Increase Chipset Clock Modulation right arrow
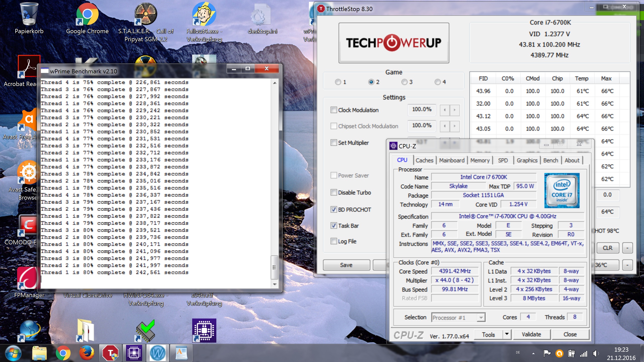The height and width of the screenshot is (362, 644). (x=455, y=126)
